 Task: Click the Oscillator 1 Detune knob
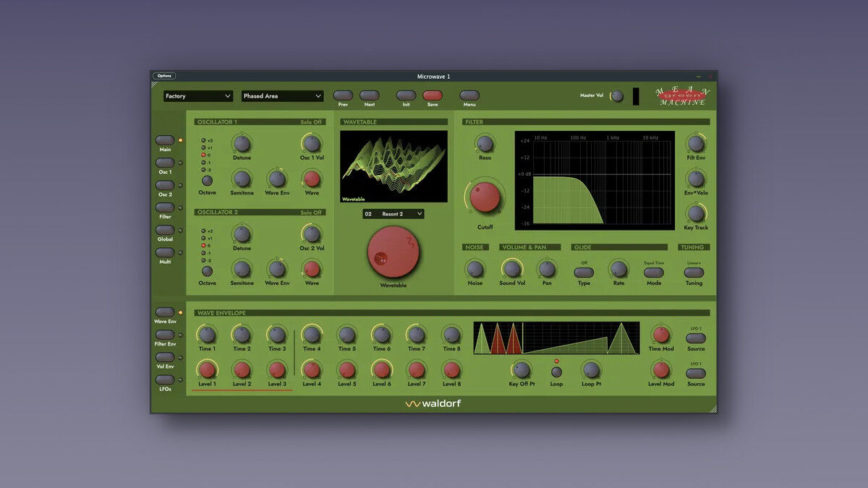[x=242, y=143]
